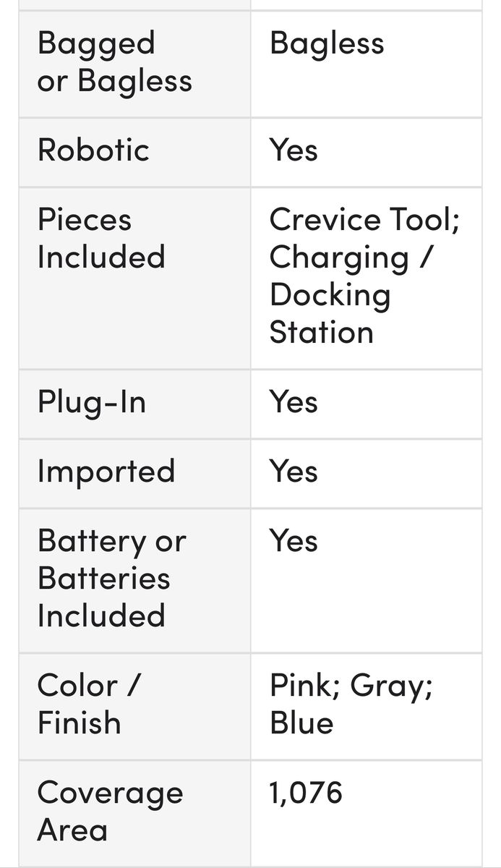Click the word "Gray;" in the color values

391,686
